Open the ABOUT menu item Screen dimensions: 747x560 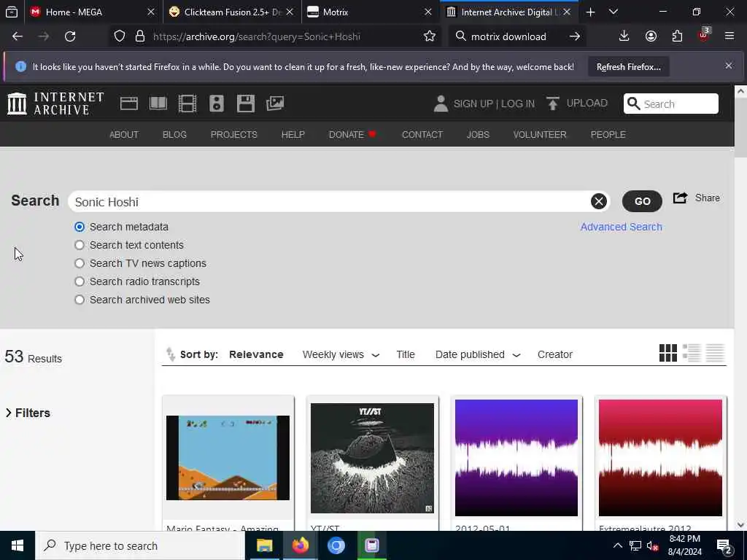pyautogui.click(x=124, y=135)
